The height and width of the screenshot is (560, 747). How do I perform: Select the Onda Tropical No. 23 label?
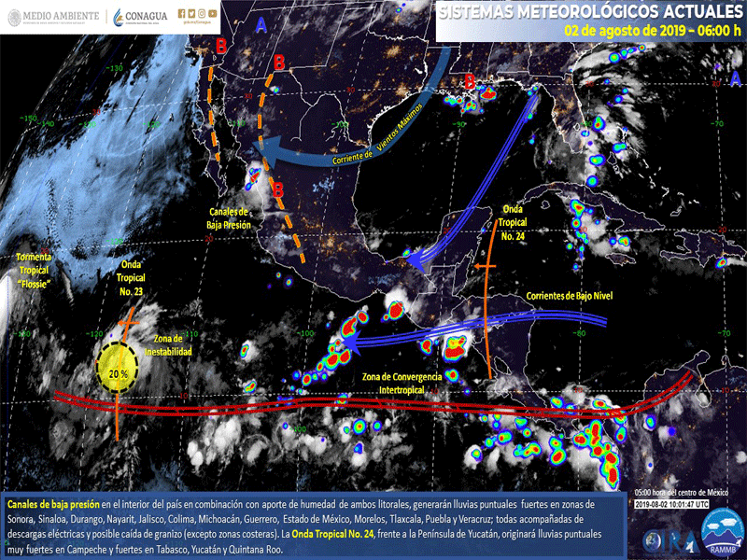pos(131,278)
